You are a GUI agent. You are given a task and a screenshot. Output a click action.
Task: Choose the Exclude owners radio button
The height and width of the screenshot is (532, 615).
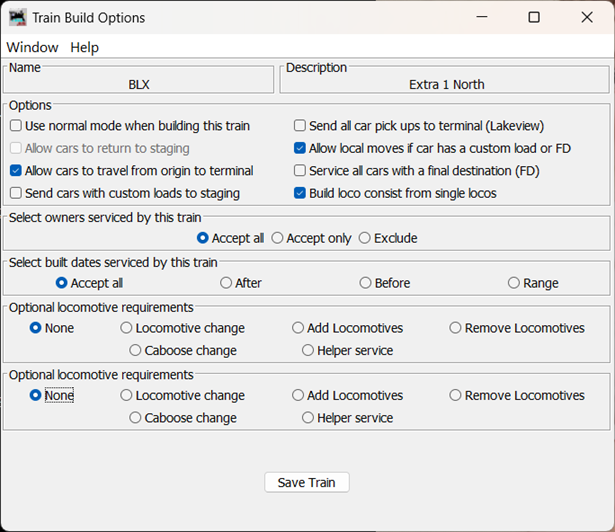coord(365,238)
